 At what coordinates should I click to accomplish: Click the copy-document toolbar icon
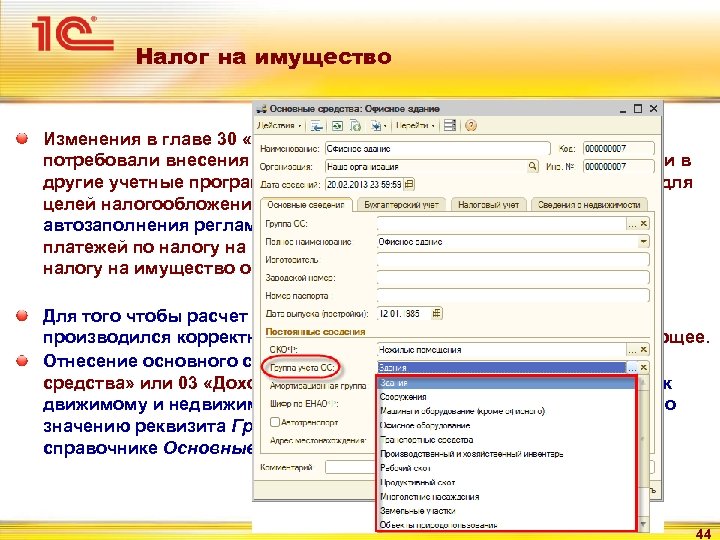tap(355, 125)
